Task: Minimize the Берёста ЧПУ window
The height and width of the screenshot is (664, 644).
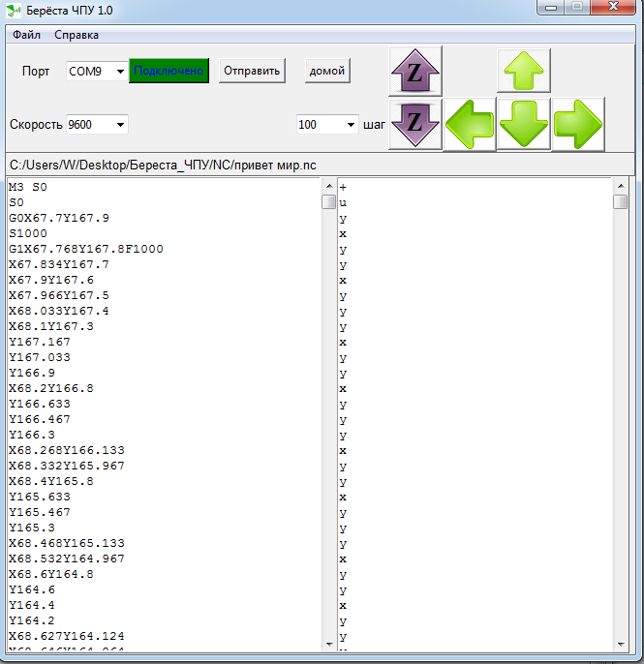Action: pyautogui.click(x=551, y=7)
